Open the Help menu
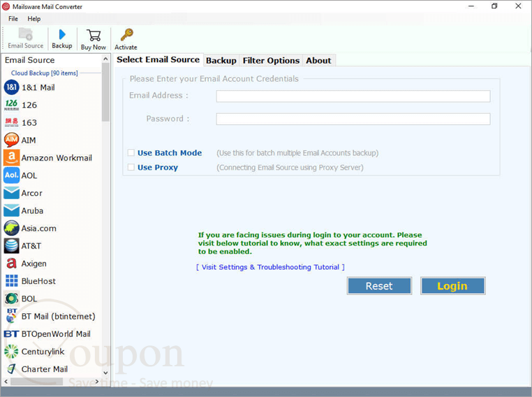Screen dimensions: 532x397 tap(34, 19)
